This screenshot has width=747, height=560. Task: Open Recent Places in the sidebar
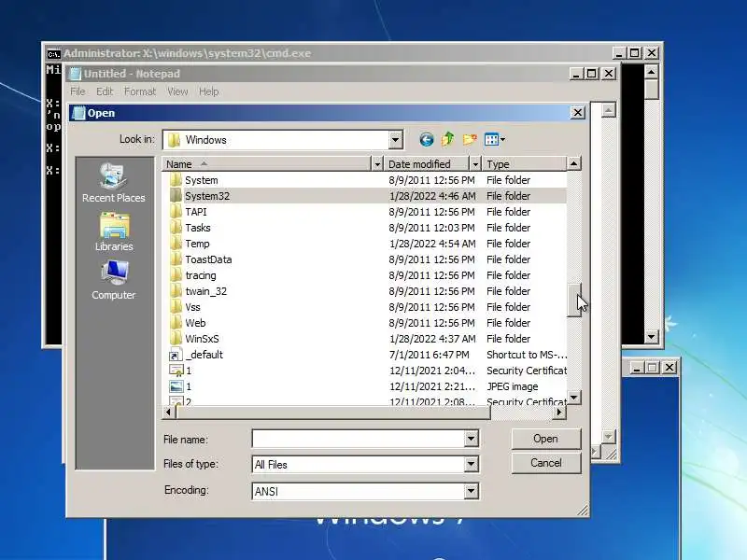click(x=113, y=183)
